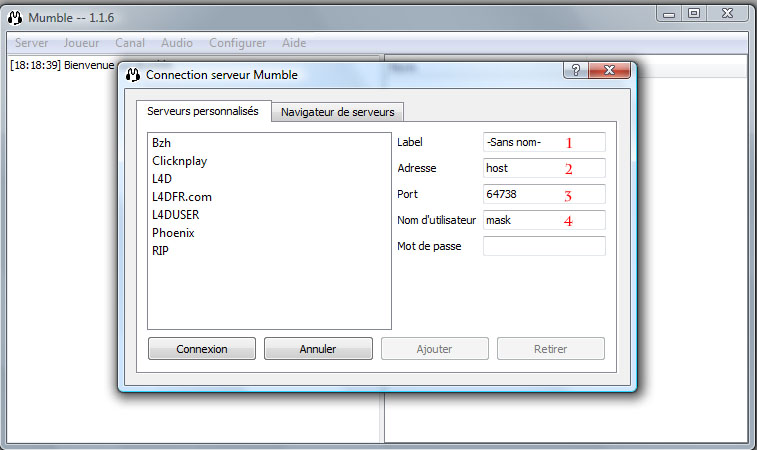
Task: Select the L4DFR.com server entry
Action: click(x=269, y=197)
